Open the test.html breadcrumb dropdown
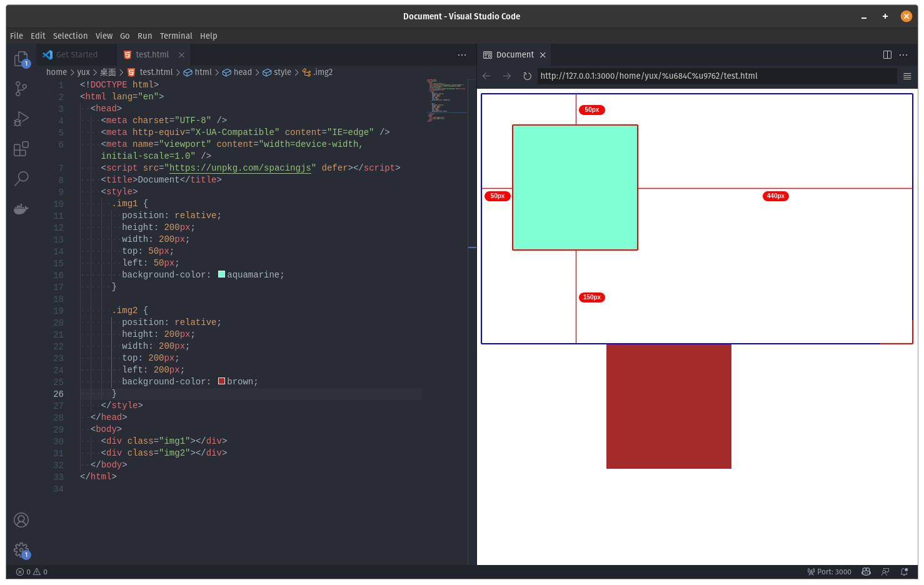Image resolution: width=924 pixels, height=585 pixels. pyautogui.click(x=151, y=72)
